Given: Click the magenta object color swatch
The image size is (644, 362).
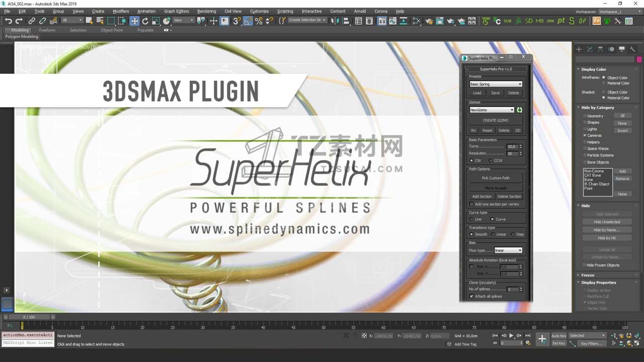Looking at the screenshot, I should (x=639, y=59).
